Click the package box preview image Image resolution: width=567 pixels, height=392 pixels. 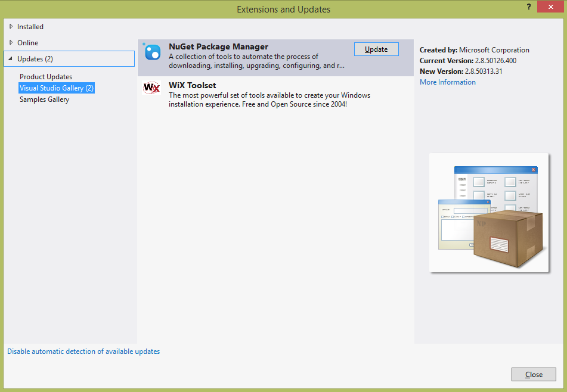point(489,213)
